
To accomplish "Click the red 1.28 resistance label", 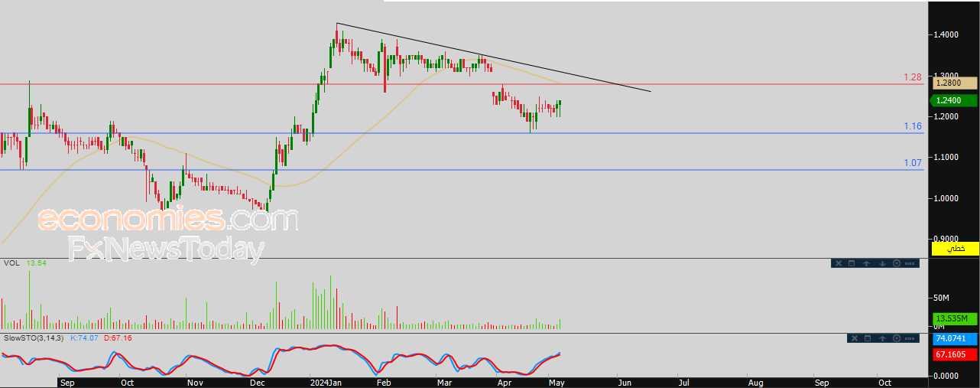I will (912, 77).
